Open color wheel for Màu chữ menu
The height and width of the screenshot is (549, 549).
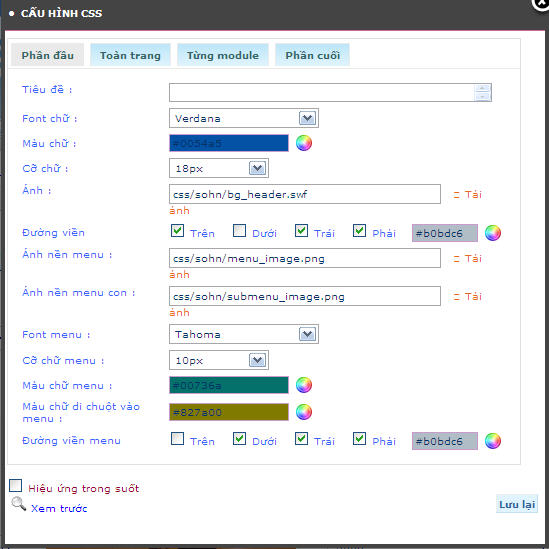point(304,385)
